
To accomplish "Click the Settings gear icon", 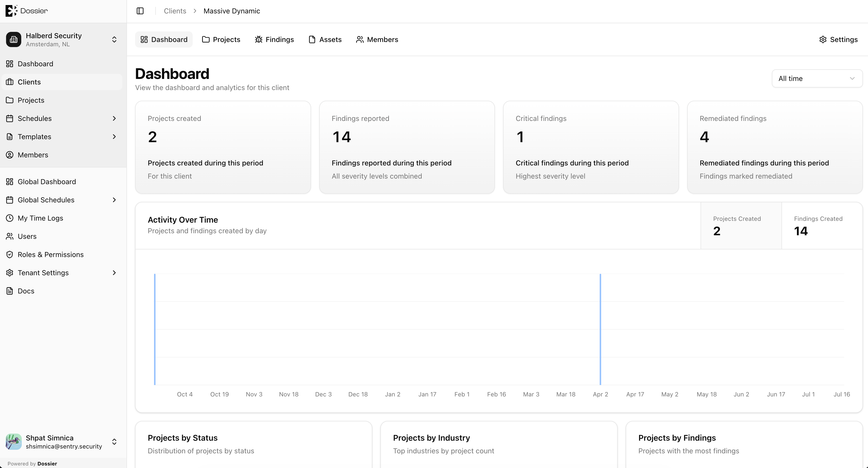I will [823, 39].
